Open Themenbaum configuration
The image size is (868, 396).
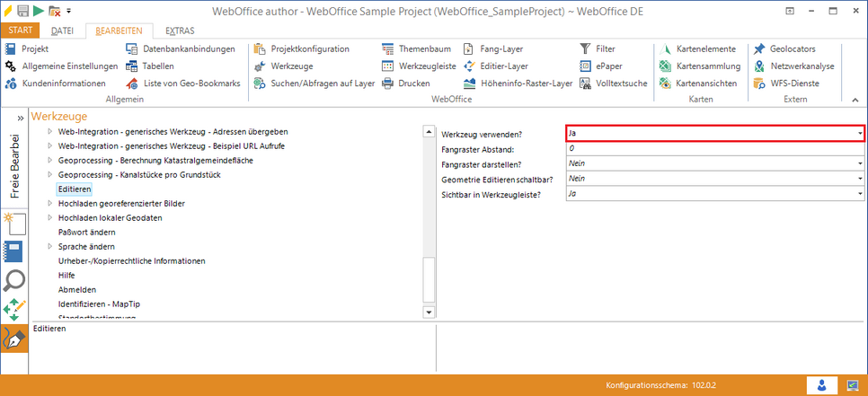(x=423, y=48)
